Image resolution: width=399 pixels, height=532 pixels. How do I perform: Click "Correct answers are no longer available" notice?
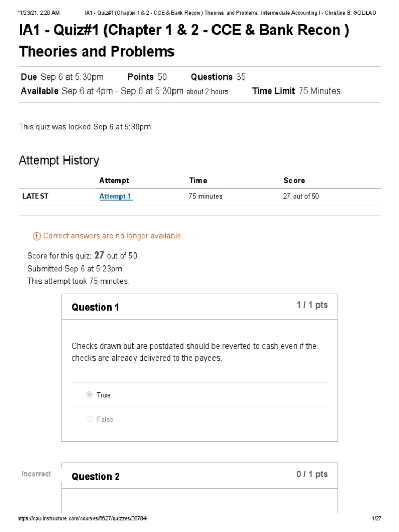pos(113,236)
